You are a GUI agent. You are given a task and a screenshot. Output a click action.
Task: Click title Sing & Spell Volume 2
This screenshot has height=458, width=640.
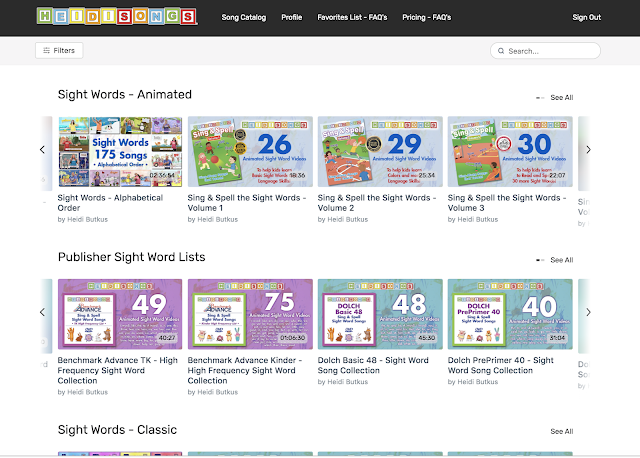(x=377, y=203)
